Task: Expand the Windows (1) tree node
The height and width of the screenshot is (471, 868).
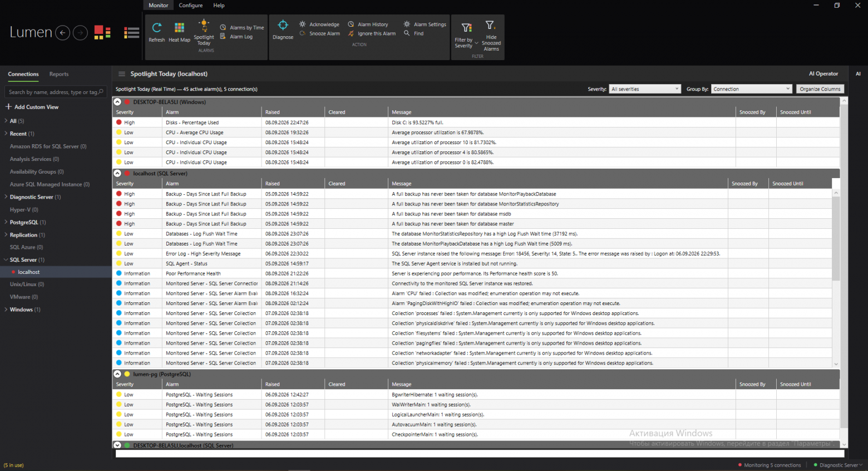Action: 6,310
